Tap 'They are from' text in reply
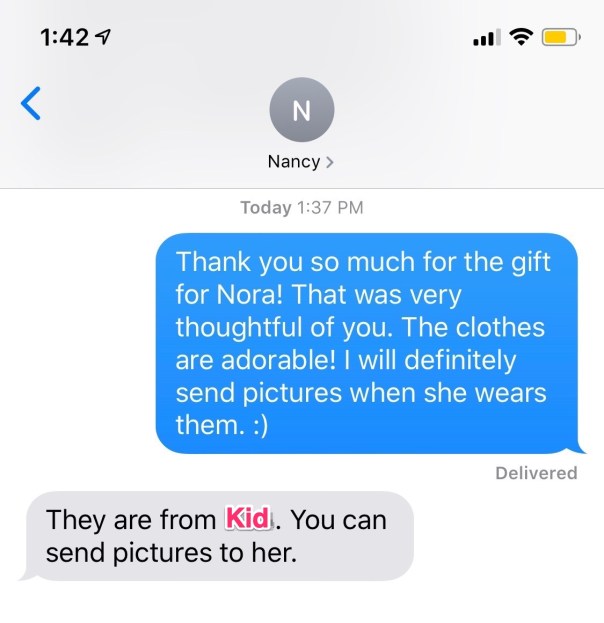 tap(131, 520)
